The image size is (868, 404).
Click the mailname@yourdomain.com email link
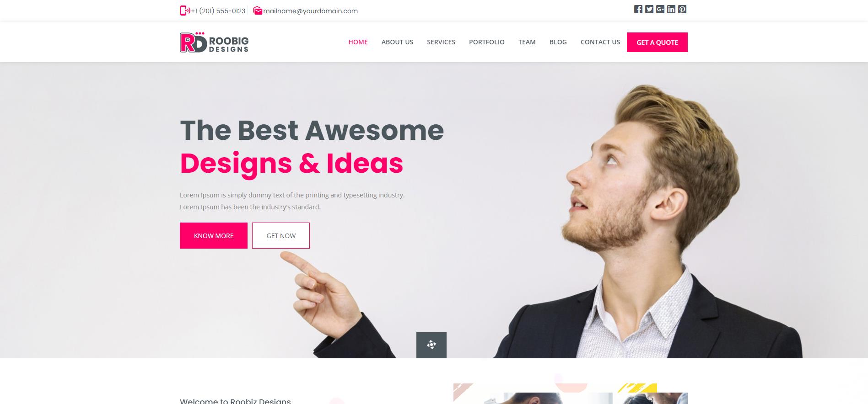(310, 11)
